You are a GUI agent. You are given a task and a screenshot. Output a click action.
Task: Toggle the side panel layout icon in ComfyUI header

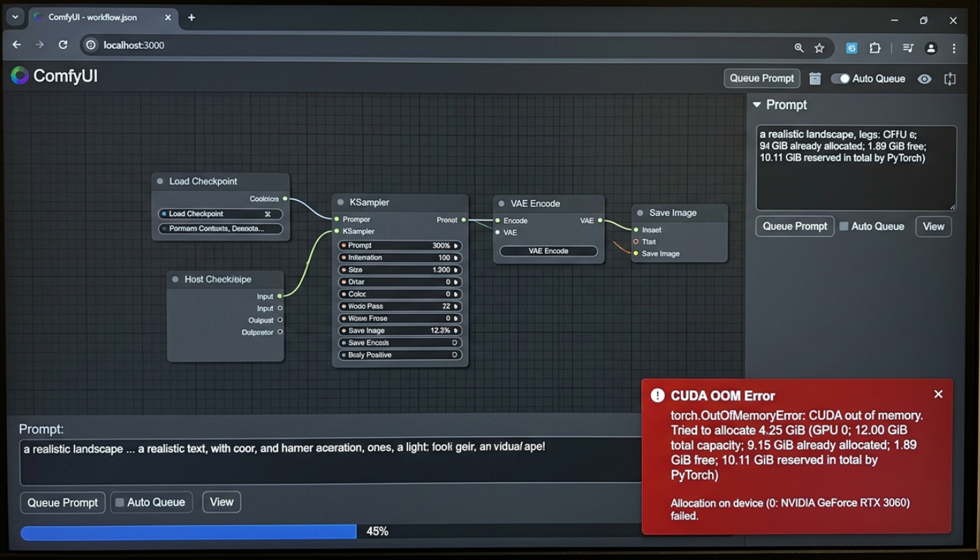point(950,79)
